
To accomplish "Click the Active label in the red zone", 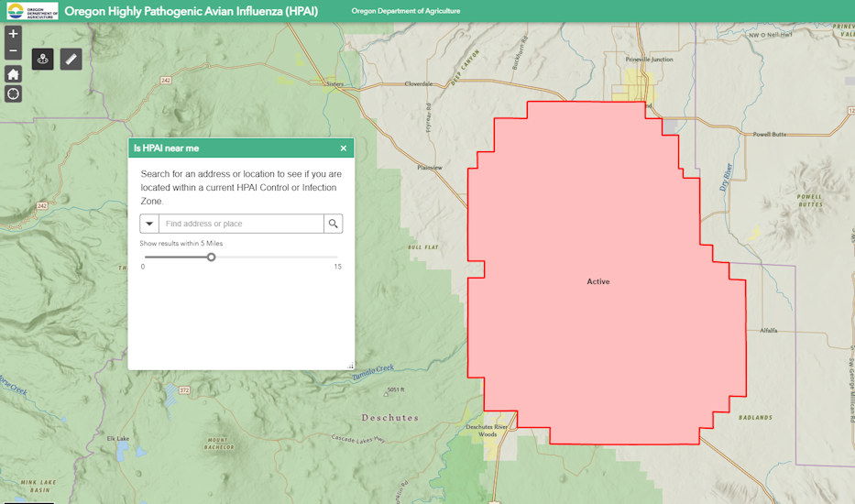I will (x=598, y=281).
